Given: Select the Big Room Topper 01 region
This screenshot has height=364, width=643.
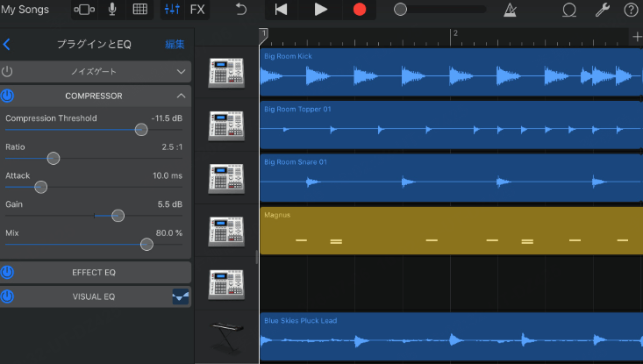Looking at the screenshot, I should pos(451,125).
